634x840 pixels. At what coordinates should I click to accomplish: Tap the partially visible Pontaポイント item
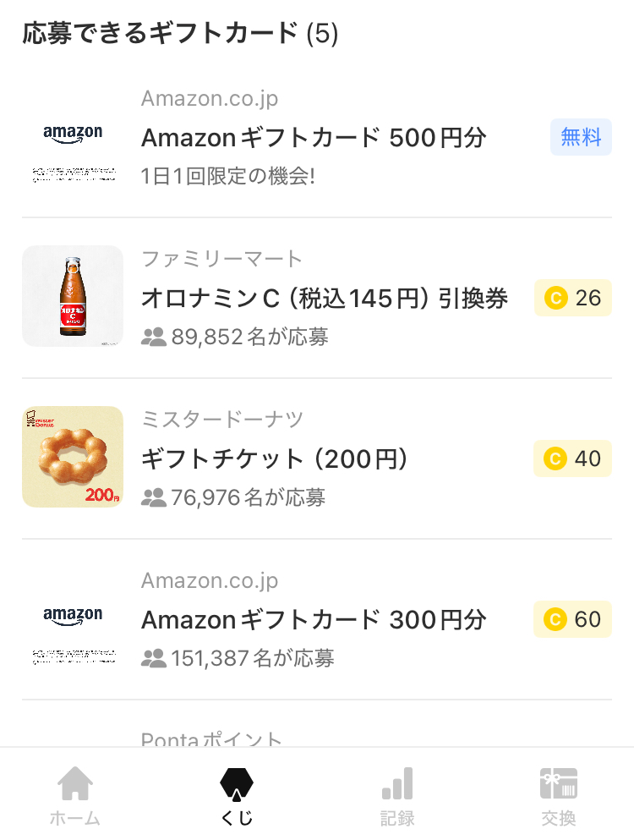(211, 738)
